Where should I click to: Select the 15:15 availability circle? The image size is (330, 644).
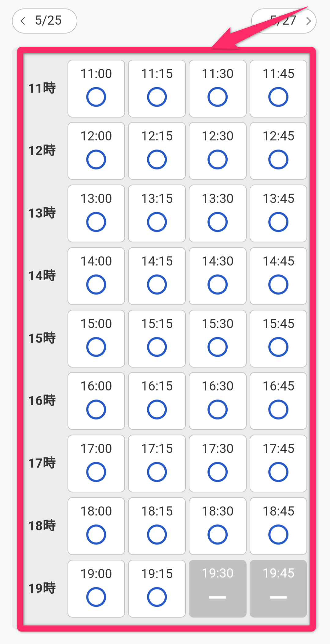pos(157,347)
